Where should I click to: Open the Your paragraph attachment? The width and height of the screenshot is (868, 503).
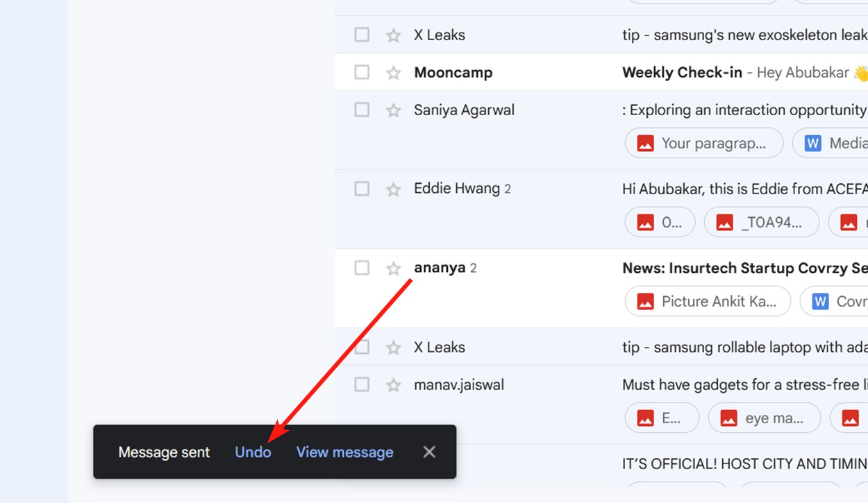click(x=703, y=143)
